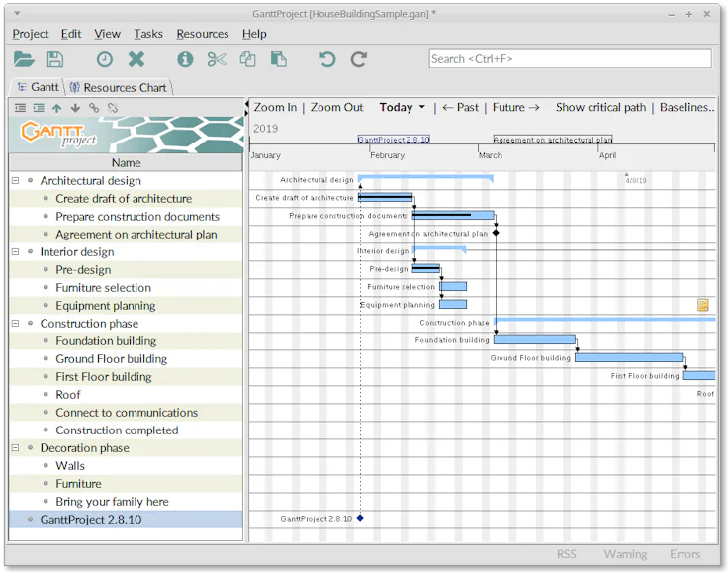Toggle Show critical path

(x=600, y=107)
